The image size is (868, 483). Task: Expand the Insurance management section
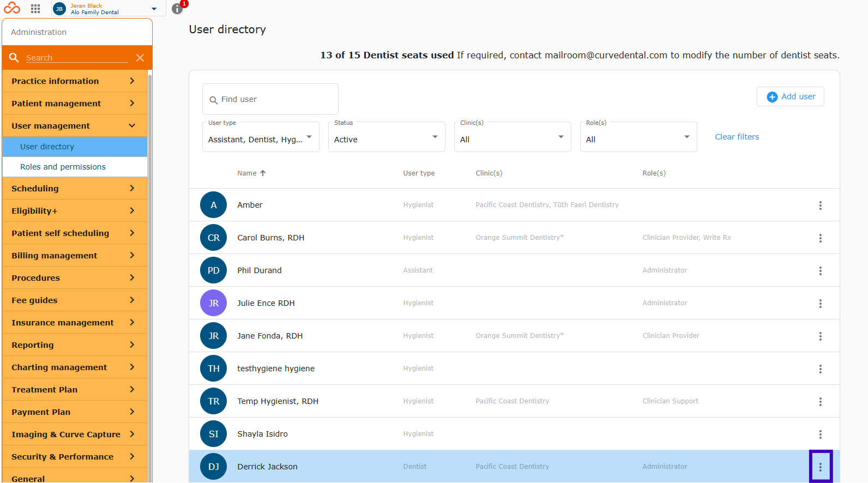pyautogui.click(x=75, y=323)
